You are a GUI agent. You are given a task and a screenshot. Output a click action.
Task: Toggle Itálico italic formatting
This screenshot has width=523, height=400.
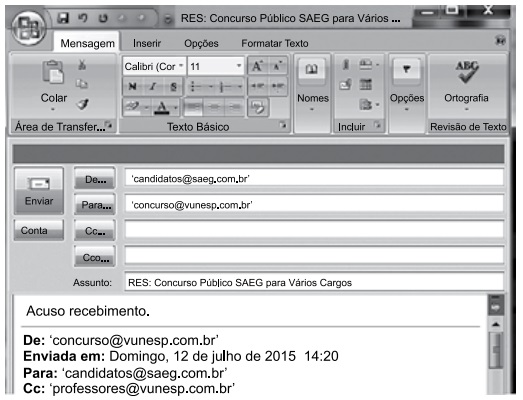tap(153, 86)
